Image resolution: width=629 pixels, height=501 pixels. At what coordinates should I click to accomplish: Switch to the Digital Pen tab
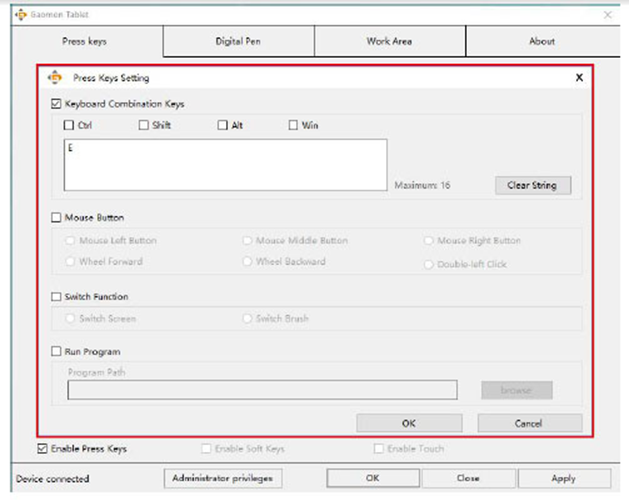(238, 42)
